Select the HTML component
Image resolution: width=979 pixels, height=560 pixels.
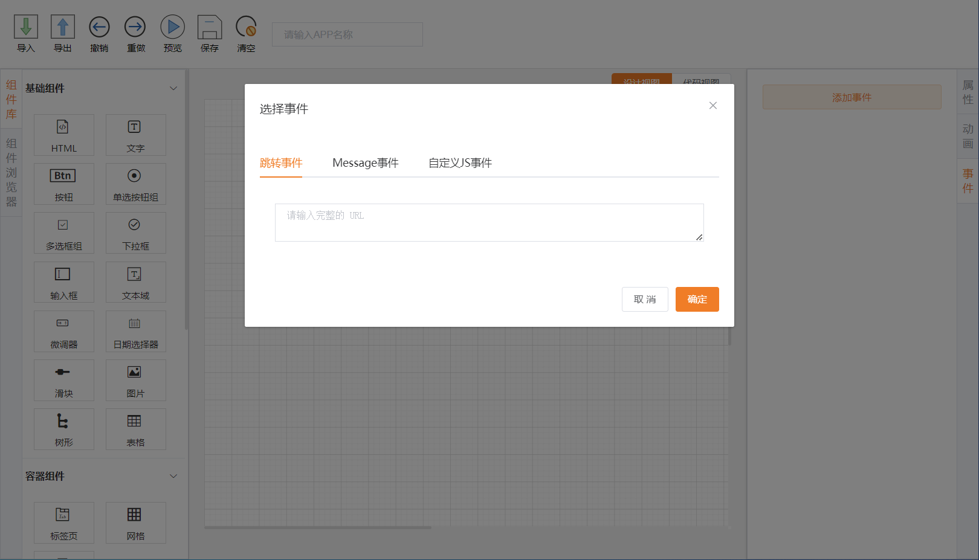click(x=64, y=135)
